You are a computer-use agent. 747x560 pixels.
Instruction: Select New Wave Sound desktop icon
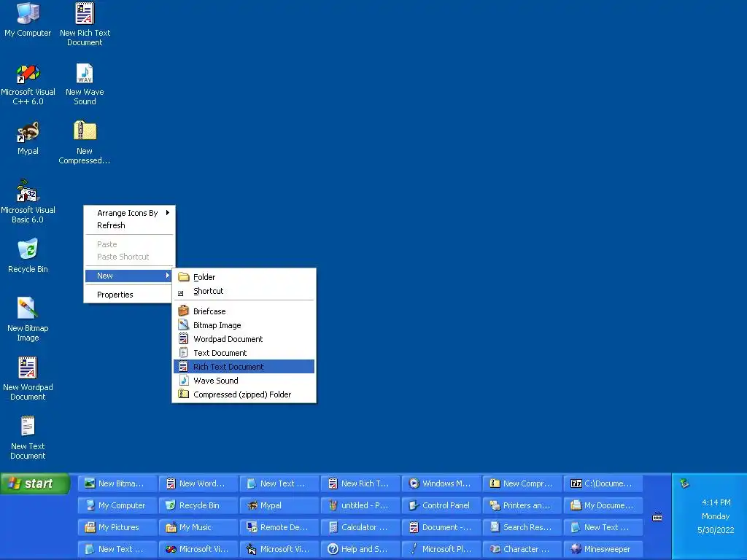(85, 85)
